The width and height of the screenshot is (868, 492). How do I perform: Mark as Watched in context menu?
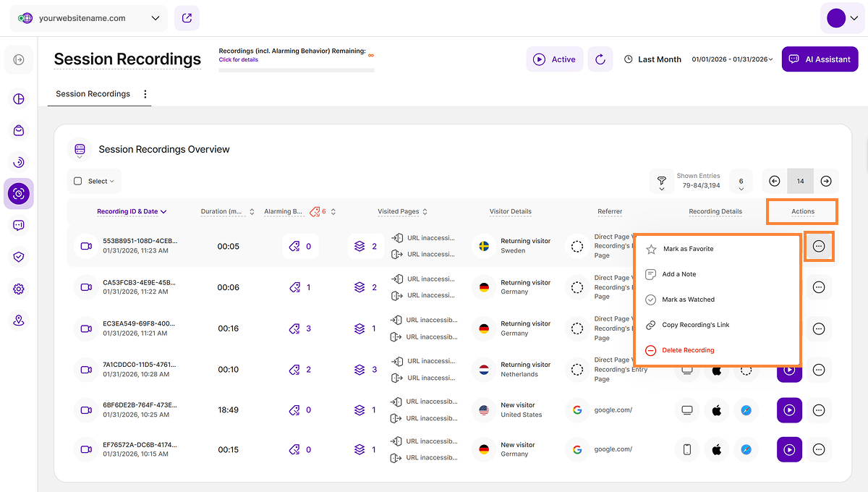(688, 300)
